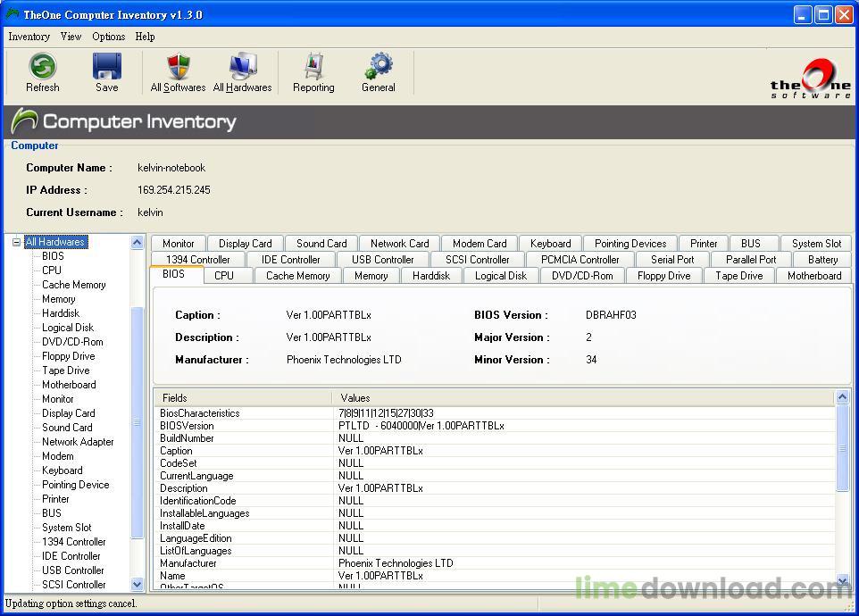Click the Reporting toolbar icon
The height and width of the screenshot is (616, 859).
[313, 67]
